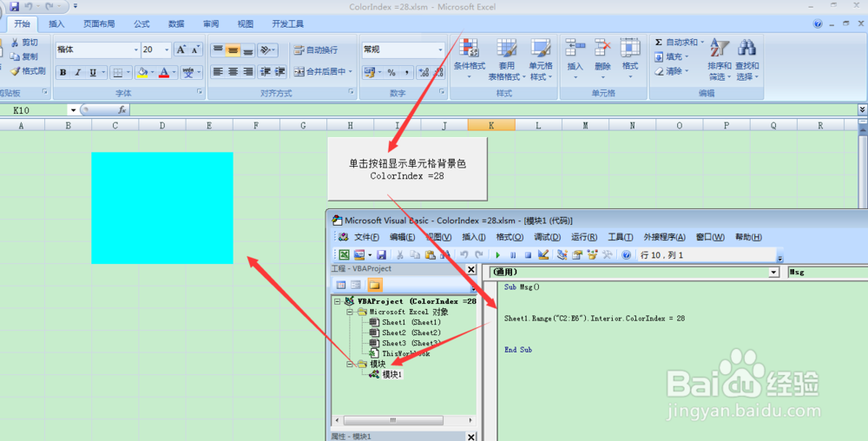Toggle design mode in VBA toolbar
The height and width of the screenshot is (441, 868).
(543, 255)
